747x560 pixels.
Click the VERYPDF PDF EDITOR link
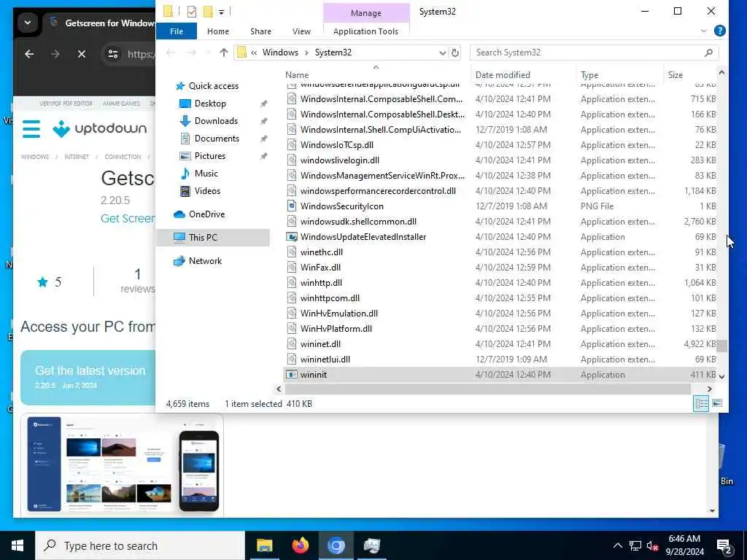pyautogui.click(x=66, y=104)
